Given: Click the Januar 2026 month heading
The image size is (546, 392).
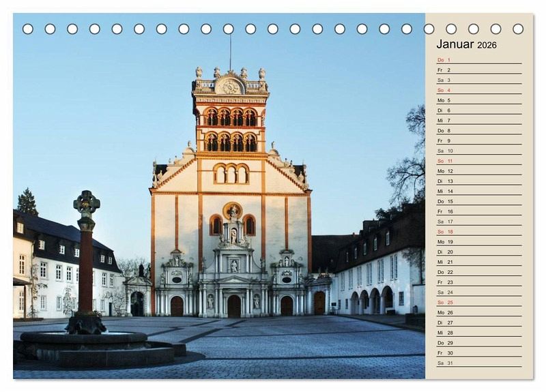Looking at the screenshot, I should 467,44.
